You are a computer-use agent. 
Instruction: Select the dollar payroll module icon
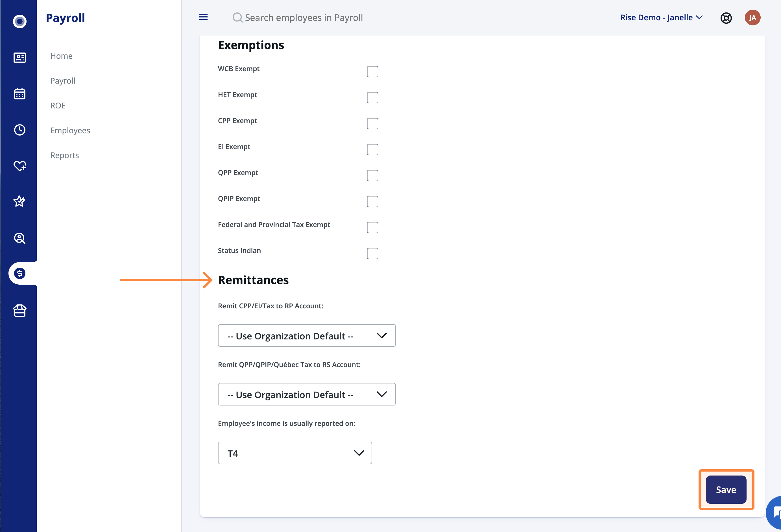click(x=20, y=273)
